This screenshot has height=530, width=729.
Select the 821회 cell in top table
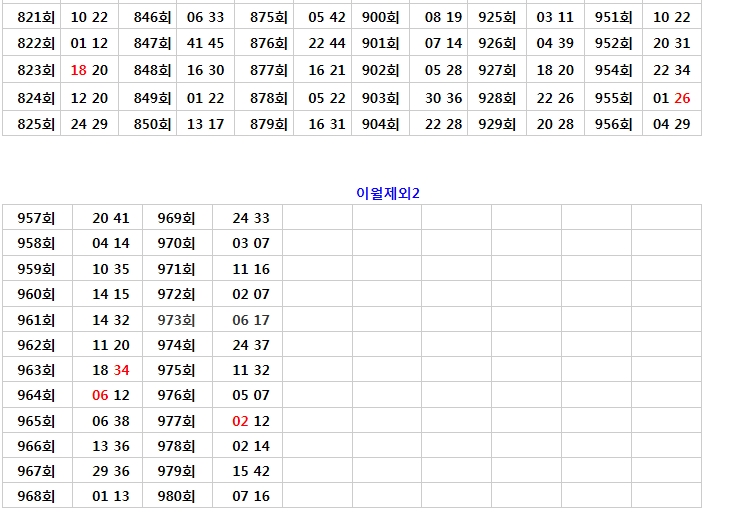click(x=36, y=17)
